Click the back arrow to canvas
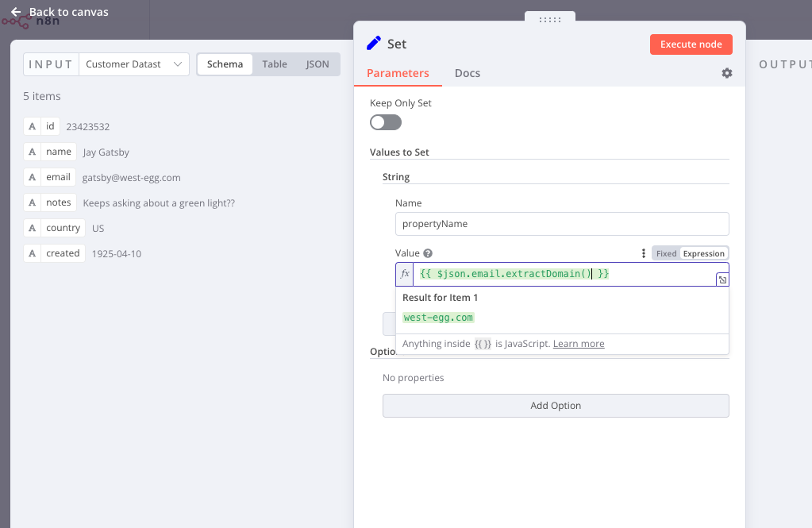The image size is (812, 528). coord(16,12)
